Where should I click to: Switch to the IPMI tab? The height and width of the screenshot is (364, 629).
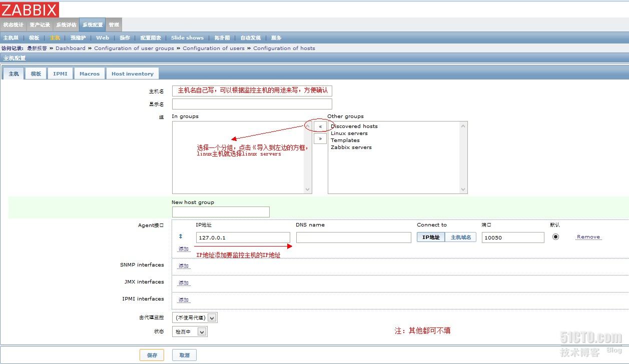[x=61, y=73]
